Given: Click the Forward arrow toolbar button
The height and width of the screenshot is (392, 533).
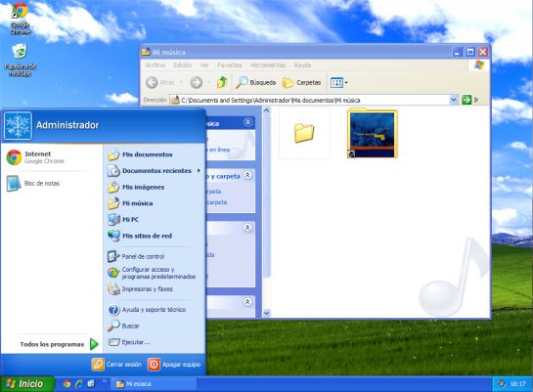Looking at the screenshot, I should (197, 82).
